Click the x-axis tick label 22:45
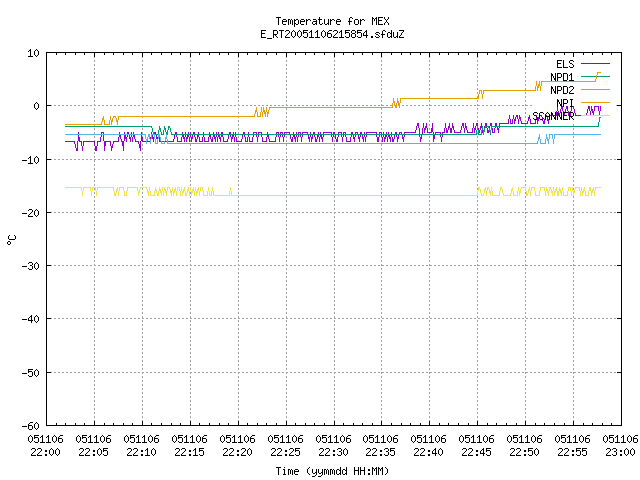The height and width of the screenshot is (480, 640). (476, 452)
